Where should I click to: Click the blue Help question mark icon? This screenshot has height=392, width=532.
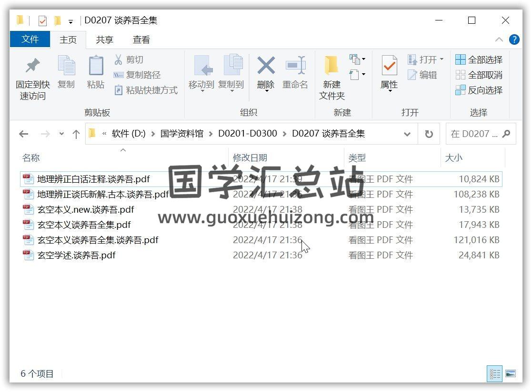(514, 39)
